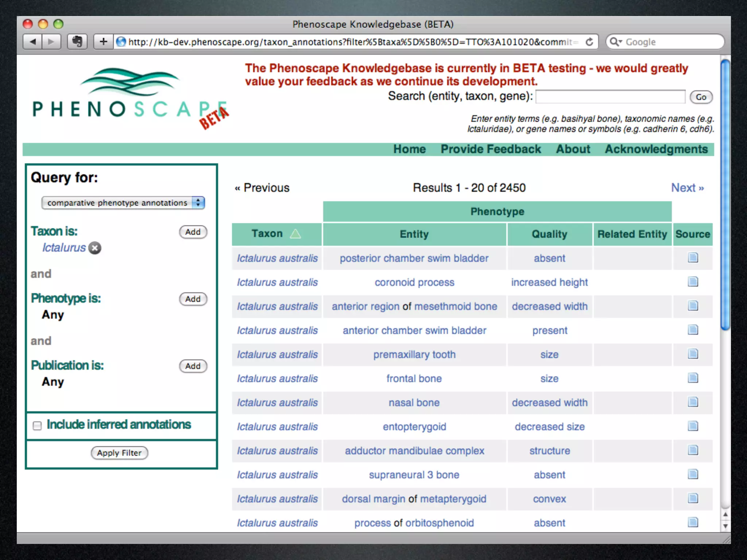Click the browser back arrow
Image resolution: width=747 pixels, height=560 pixels.
coord(32,42)
